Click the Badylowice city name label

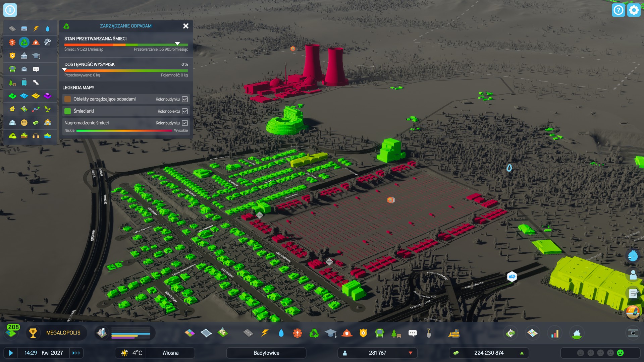point(266,353)
